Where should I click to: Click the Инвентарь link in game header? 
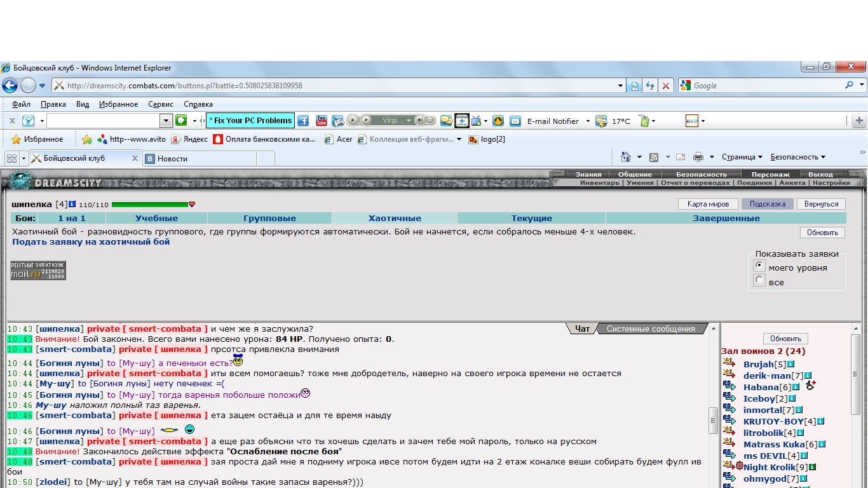[599, 182]
